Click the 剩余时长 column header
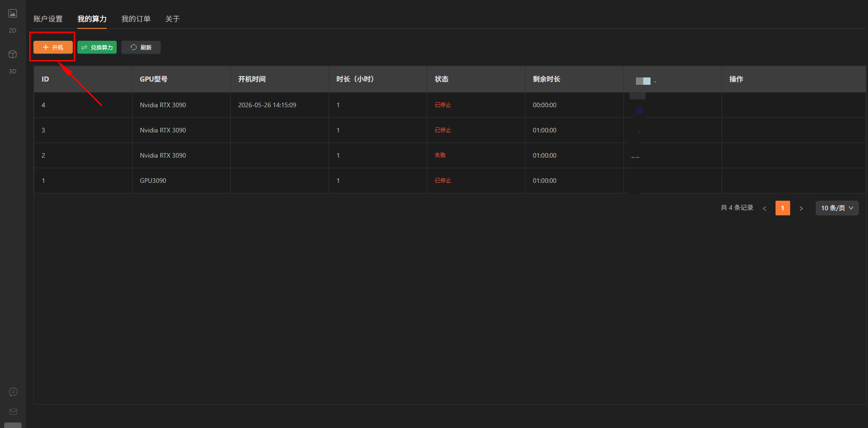 tap(575, 79)
